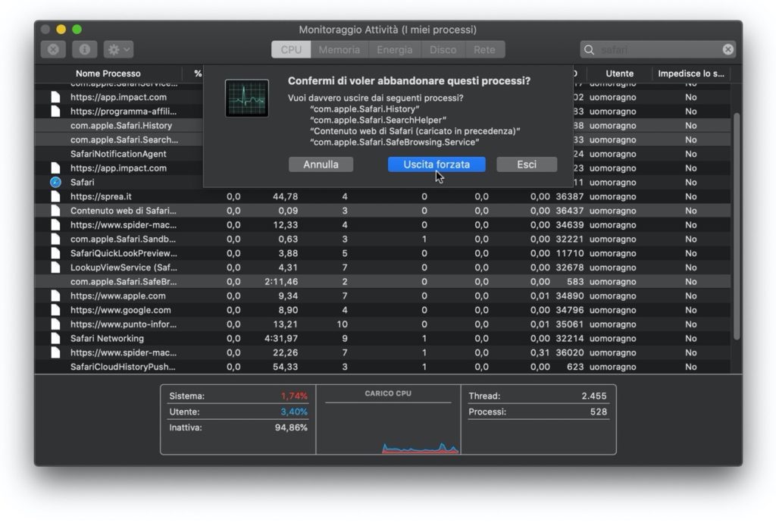Open the Energia tab

(394, 49)
